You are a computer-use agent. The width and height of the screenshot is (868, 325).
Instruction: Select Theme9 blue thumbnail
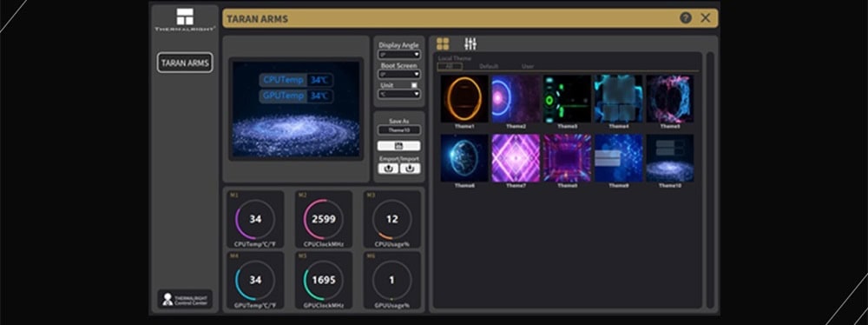tap(618, 158)
